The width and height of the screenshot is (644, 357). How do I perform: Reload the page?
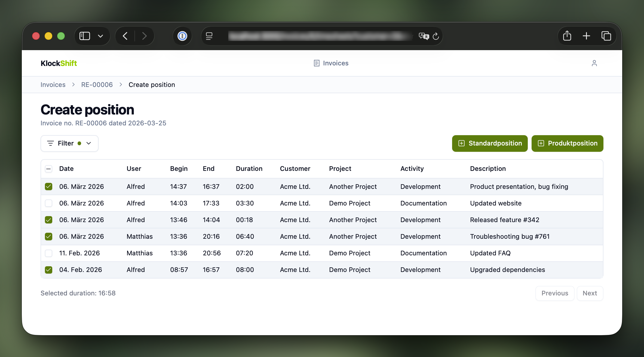click(x=436, y=36)
